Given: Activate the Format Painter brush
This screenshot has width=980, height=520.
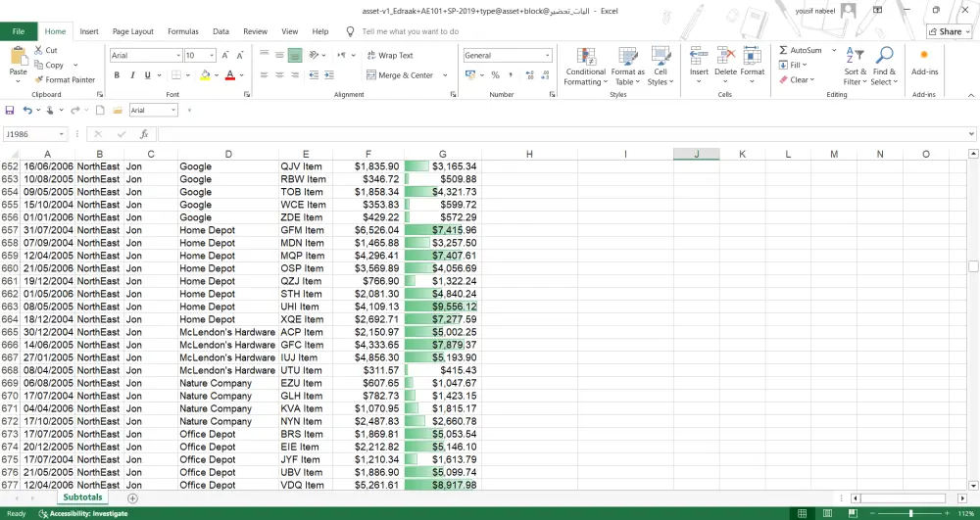Looking at the screenshot, I should point(39,80).
